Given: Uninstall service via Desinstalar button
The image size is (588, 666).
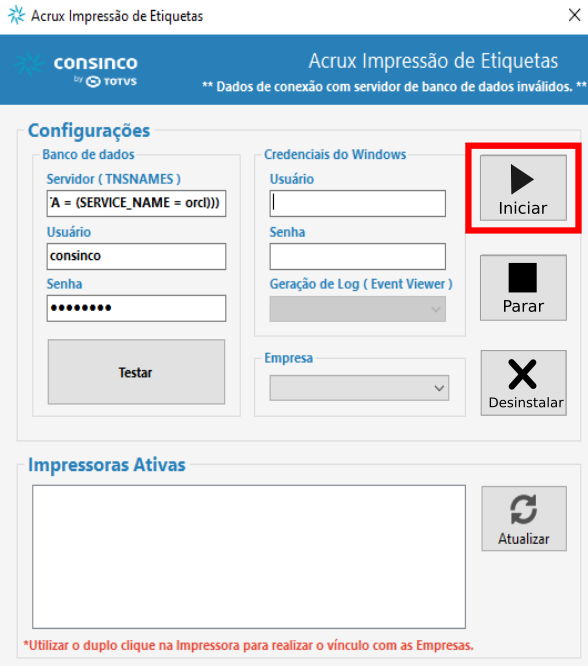Looking at the screenshot, I should pos(523,383).
